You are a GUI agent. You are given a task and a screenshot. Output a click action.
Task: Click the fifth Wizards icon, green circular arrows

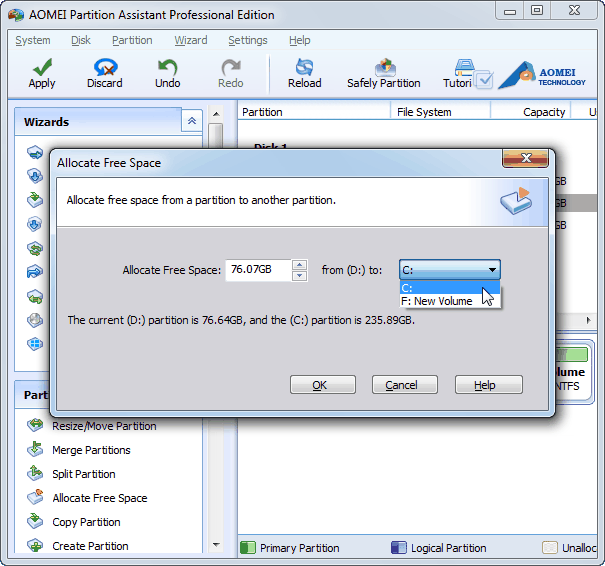(35, 248)
